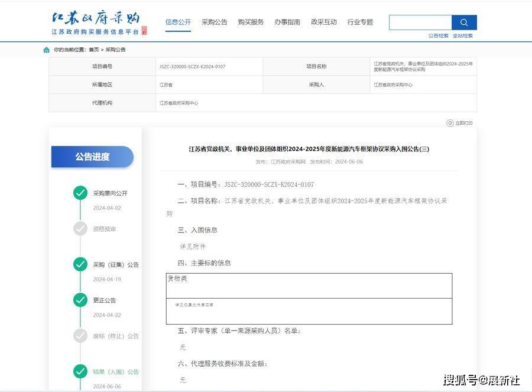This screenshot has height=392, width=532.
Task: Click the 三、入围信息 heading
Action: pyautogui.click(x=197, y=230)
